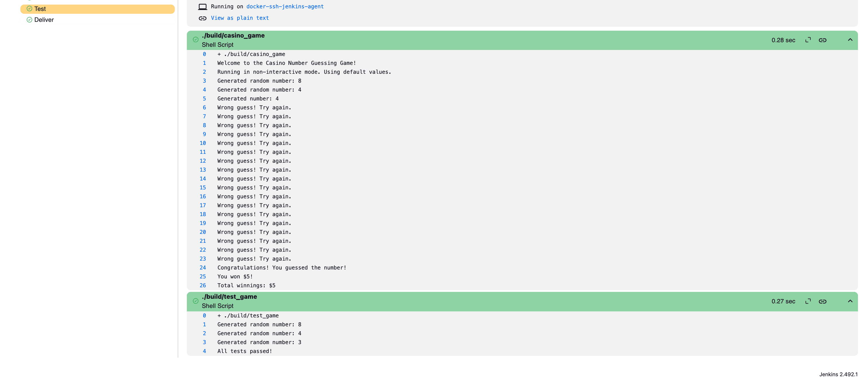Click the green checkmark beside Deliver stage
Viewport: 868px width, 386px height.
tap(29, 20)
